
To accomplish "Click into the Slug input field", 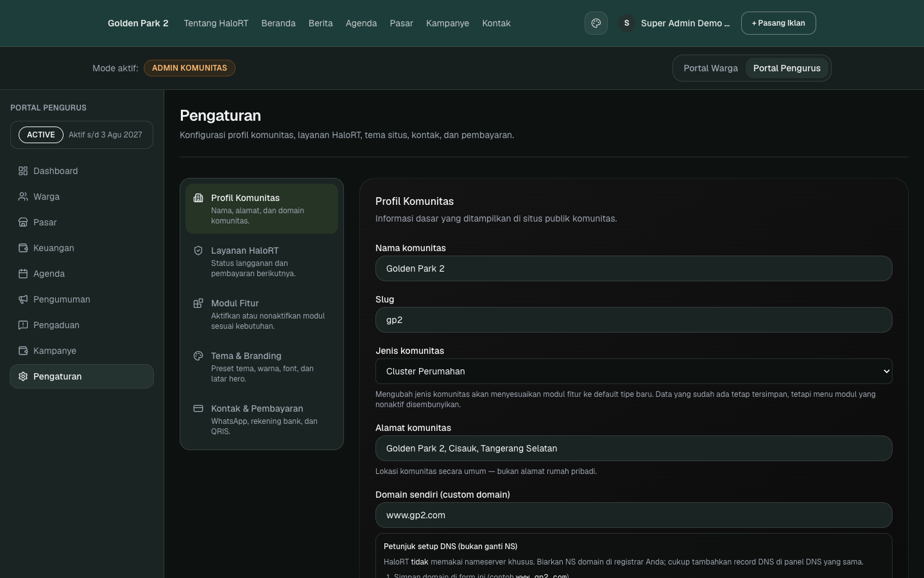I will 633,320.
